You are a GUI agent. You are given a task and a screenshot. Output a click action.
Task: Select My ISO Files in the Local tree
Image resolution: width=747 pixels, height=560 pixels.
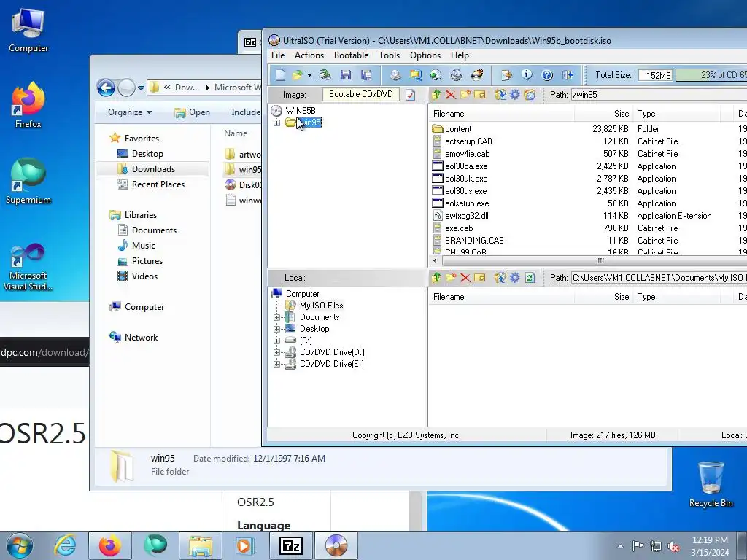[x=321, y=306]
